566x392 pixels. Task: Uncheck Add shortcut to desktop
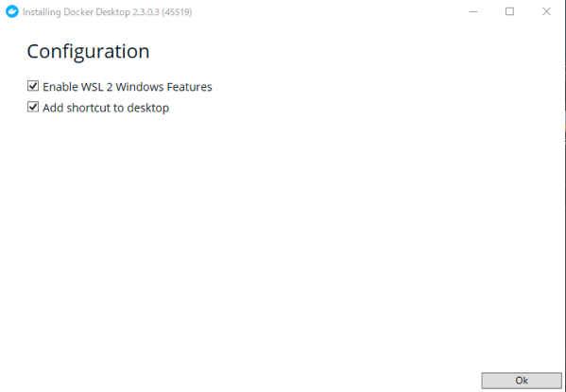coord(33,107)
